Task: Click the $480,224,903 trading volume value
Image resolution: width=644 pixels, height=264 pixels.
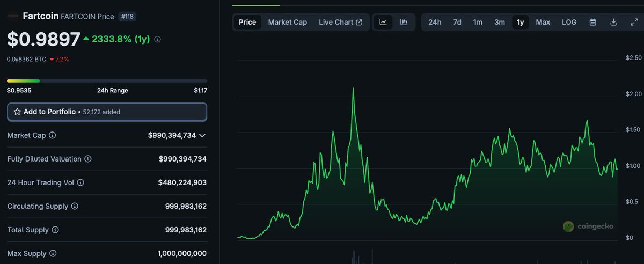Action: (x=182, y=182)
